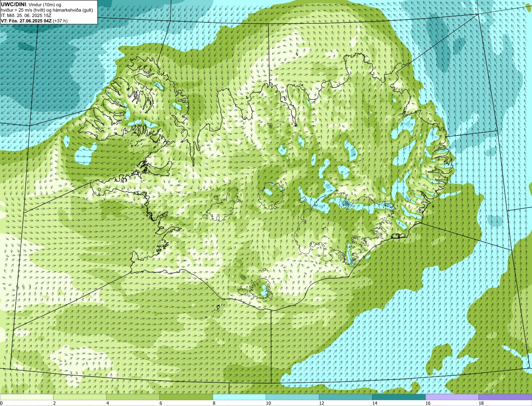This screenshot has height=406, width=532.
Task: Click the 'UWC/DINI: Vindur (10m) og' title line
Action: (31, 4)
